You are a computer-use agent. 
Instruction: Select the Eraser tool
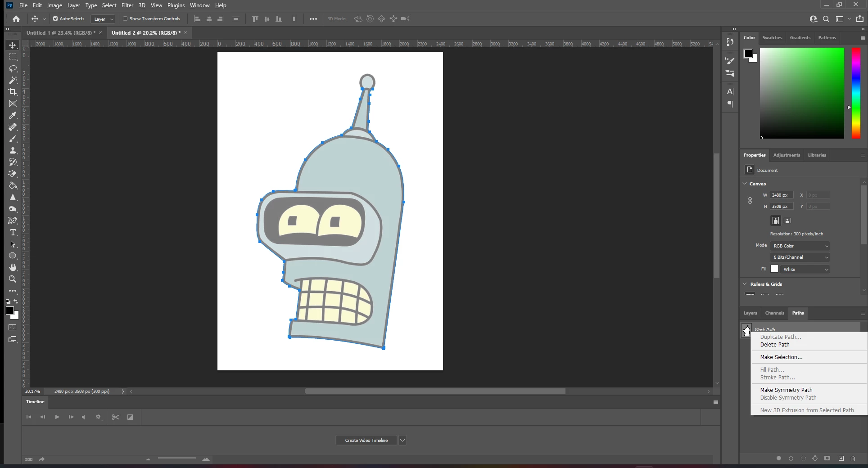click(x=13, y=174)
